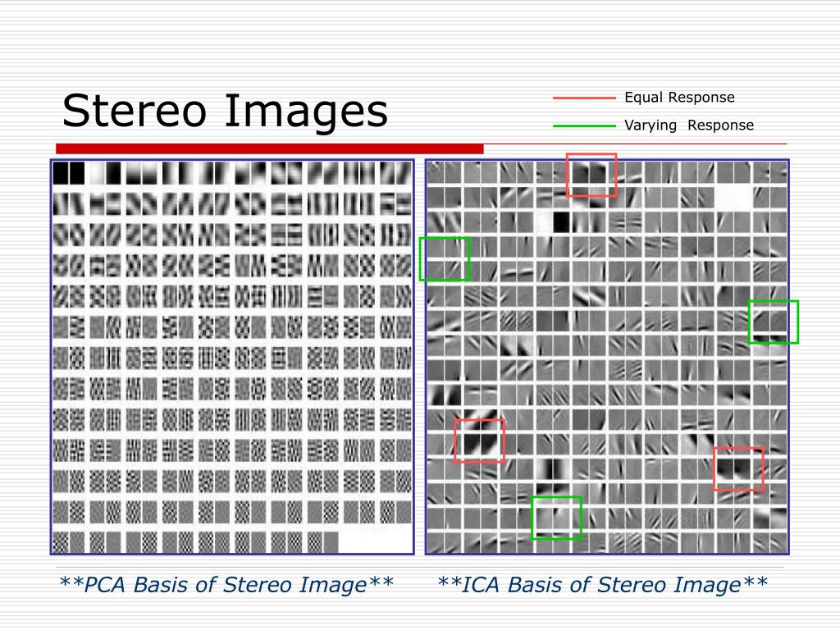Viewport: 840px width, 630px height.
Task: Select the "**ICA Basis of Stereo Image**" caption
Action: (x=603, y=584)
